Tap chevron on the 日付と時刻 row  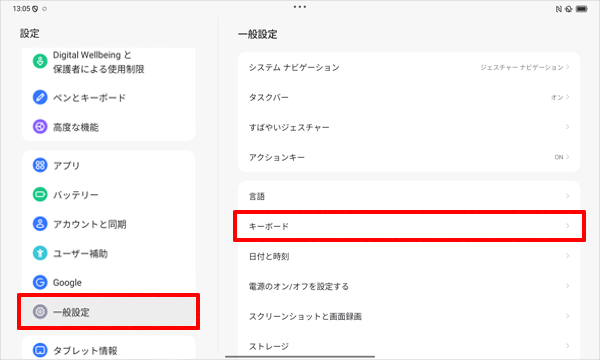[567, 256]
